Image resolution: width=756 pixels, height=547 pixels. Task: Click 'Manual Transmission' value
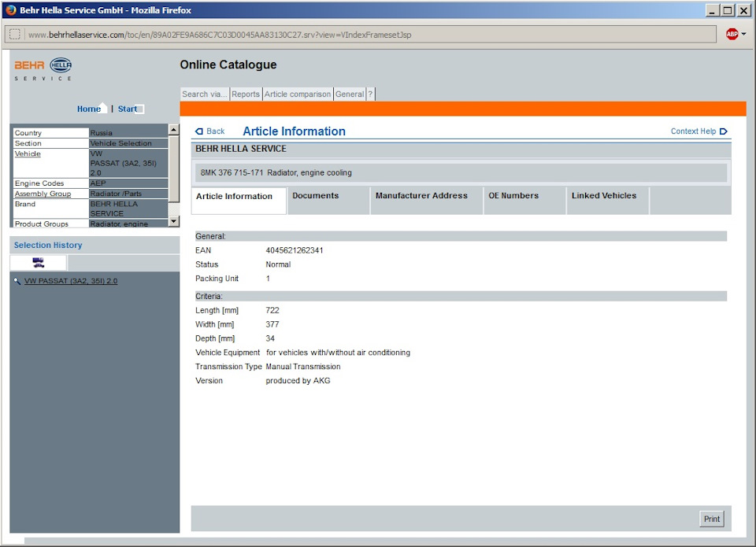coord(302,366)
